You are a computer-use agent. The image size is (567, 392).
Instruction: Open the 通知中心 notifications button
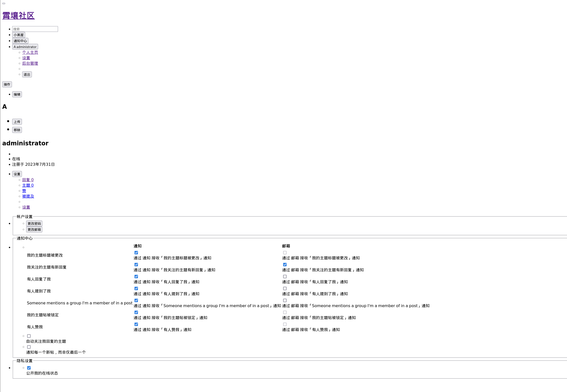(x=20, y=41)
